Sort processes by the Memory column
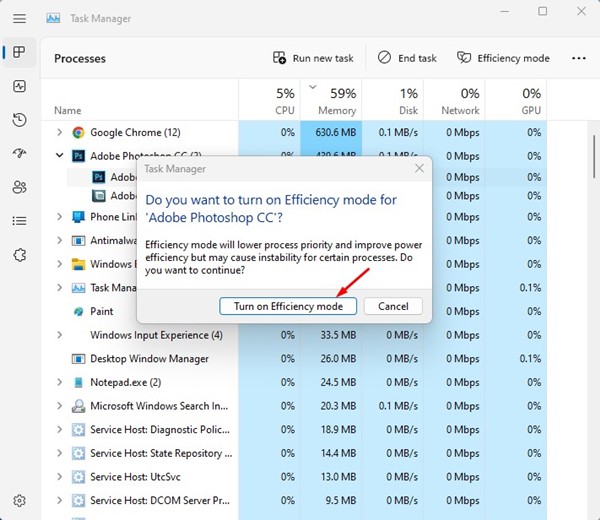 (x=331, y=100)
